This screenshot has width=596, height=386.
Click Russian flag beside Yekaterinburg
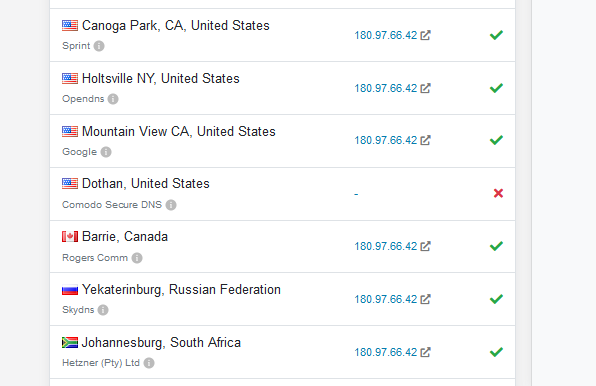pos(70,290)
